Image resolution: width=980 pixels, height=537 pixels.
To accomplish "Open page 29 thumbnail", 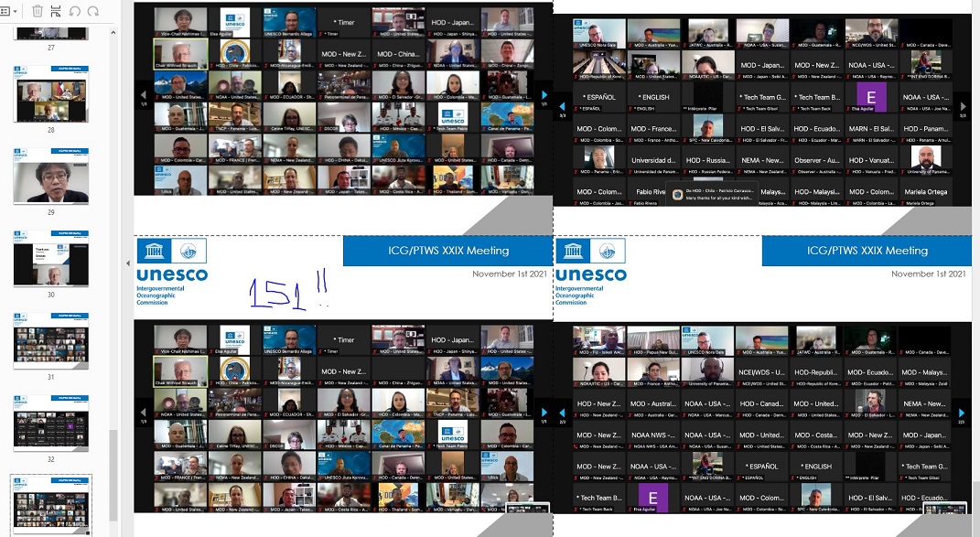I will pos(51,178).
